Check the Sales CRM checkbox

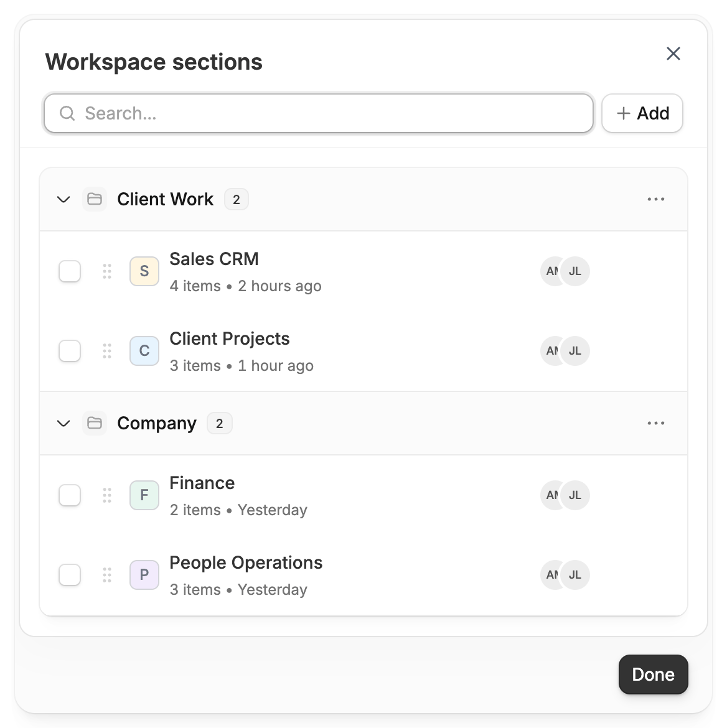pyautogui.click(x=70, y=271)
